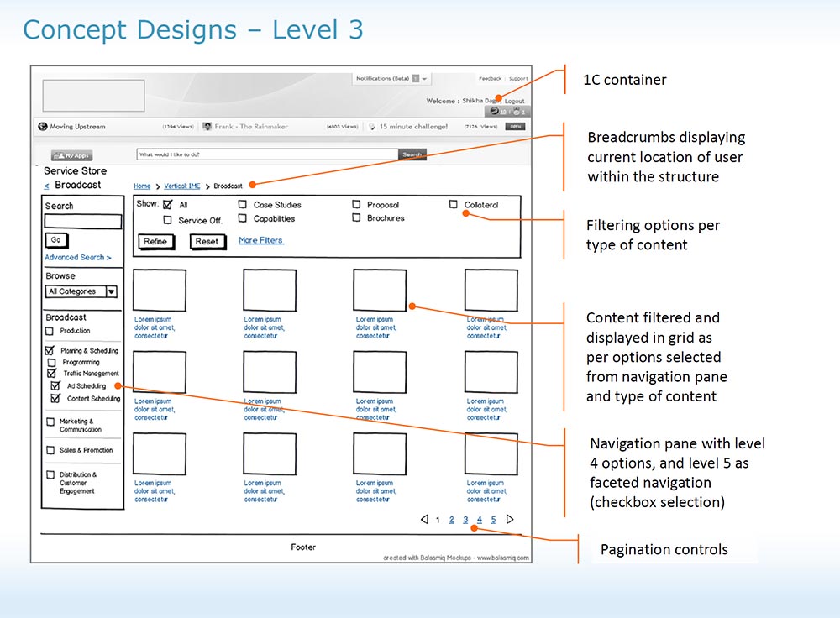The width and height of the screenshot is (840, 618).
Task: Go to Home in the breadcrumb
Action: pos(142,186)
